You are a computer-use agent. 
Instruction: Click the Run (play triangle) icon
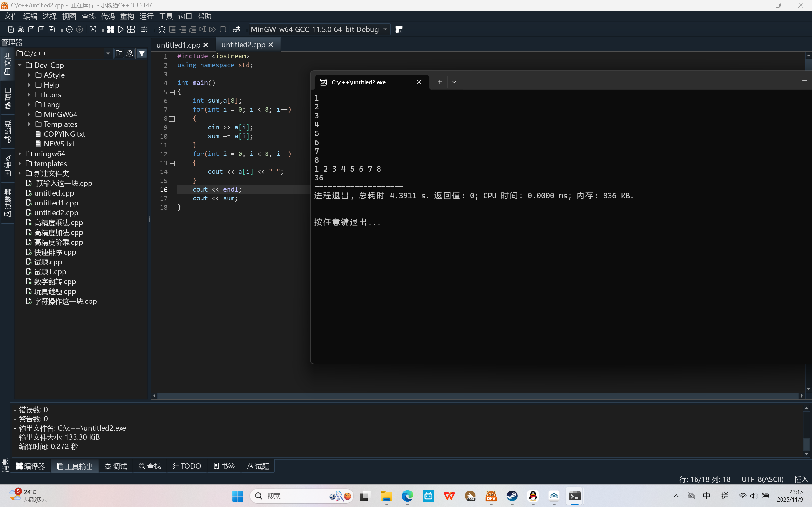pos(121,29)
